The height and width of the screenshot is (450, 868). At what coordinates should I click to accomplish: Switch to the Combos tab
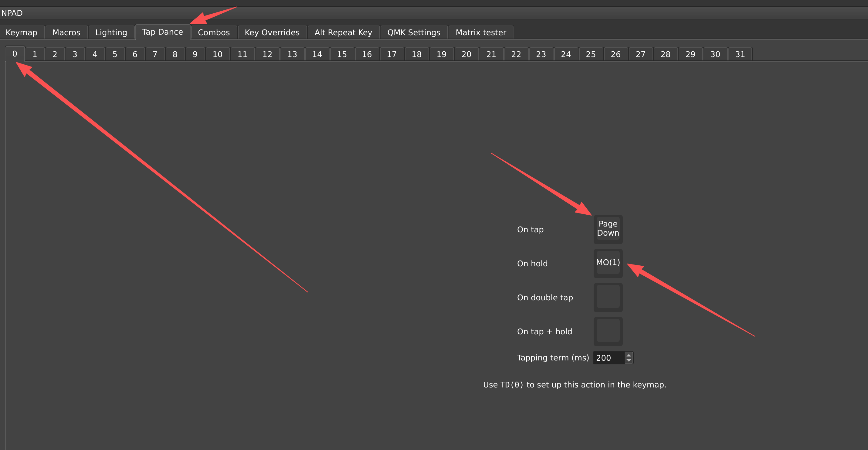click(x=214, y=32)
